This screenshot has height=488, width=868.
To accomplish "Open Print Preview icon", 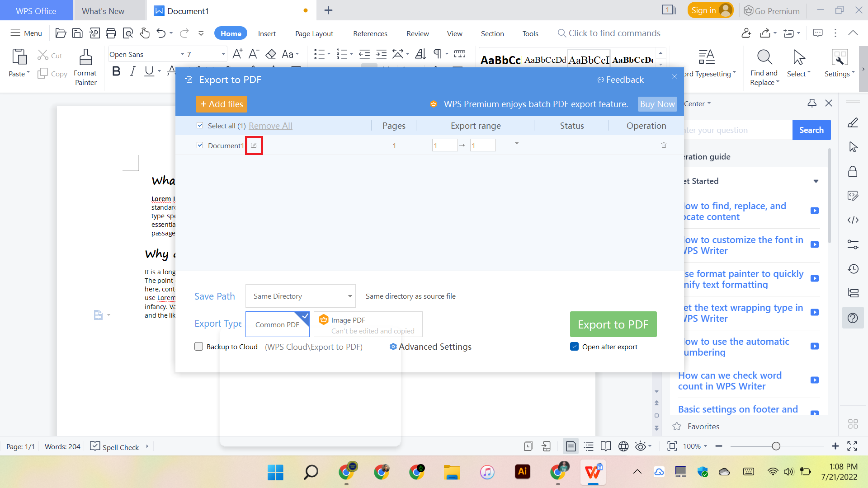I will [x=128, y=33].
